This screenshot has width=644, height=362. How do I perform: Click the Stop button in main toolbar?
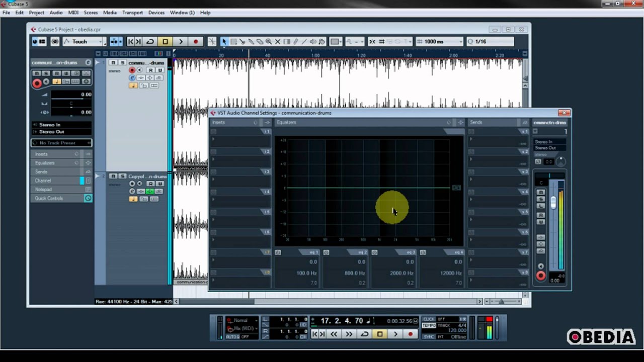165,42
